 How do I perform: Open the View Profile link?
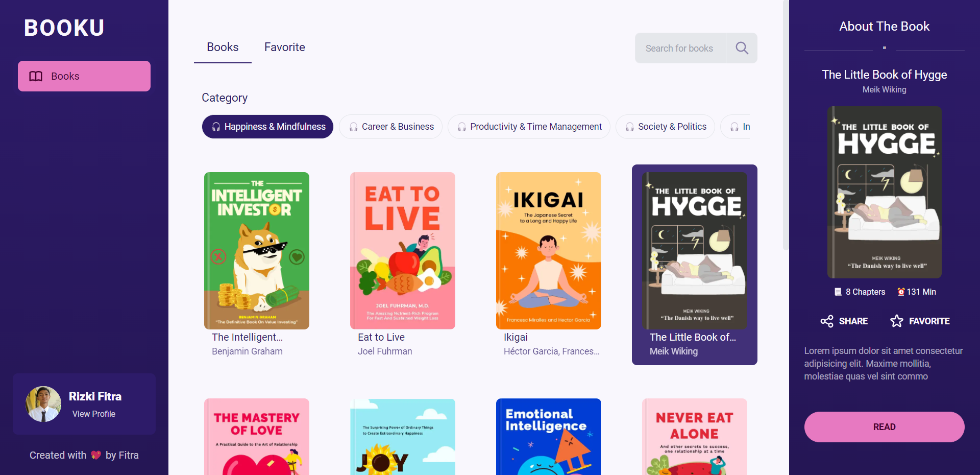94,414
